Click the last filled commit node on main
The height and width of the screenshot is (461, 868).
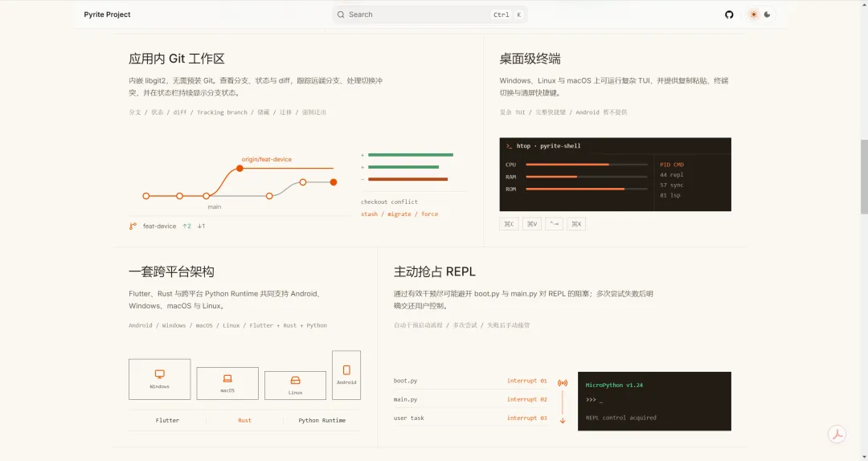tap(334, 182)
